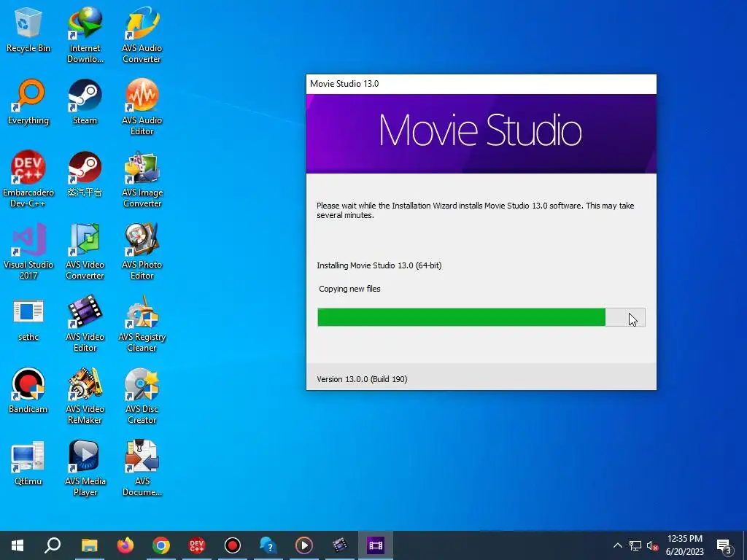Open taskbar Search magnifier
Image resolution: width=747 pixels, height=560 pixels.
click(53, 545)
